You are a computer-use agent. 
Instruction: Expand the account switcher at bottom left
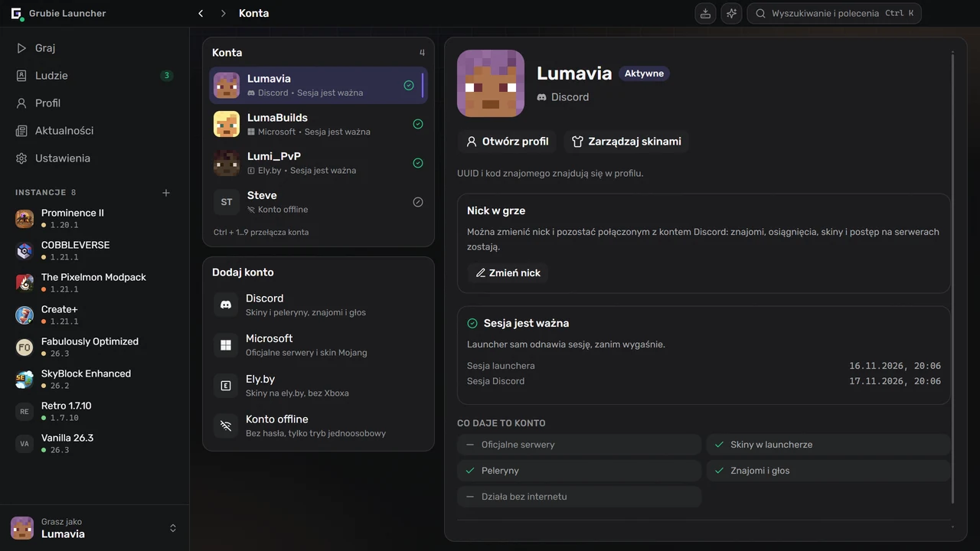(173, 528)
